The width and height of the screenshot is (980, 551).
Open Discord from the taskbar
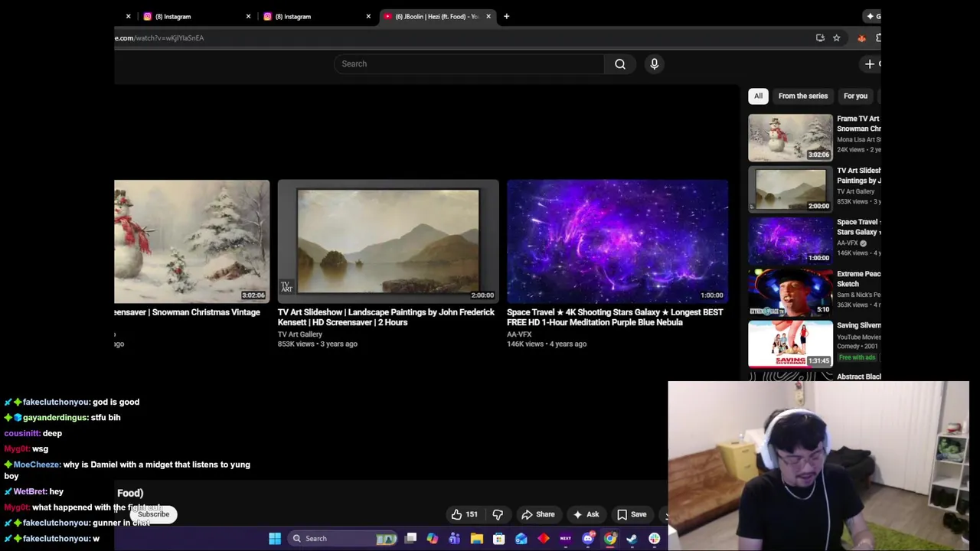[x=588, y=539]
